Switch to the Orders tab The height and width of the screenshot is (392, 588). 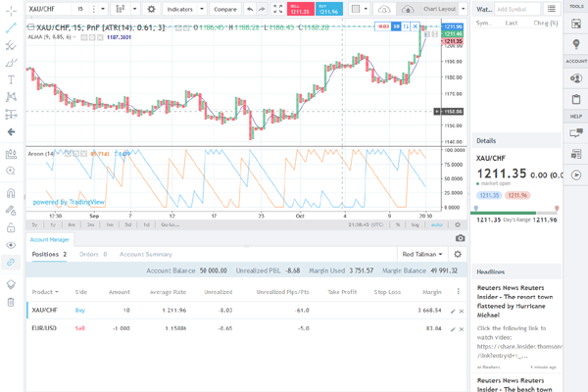coord(93,255)
